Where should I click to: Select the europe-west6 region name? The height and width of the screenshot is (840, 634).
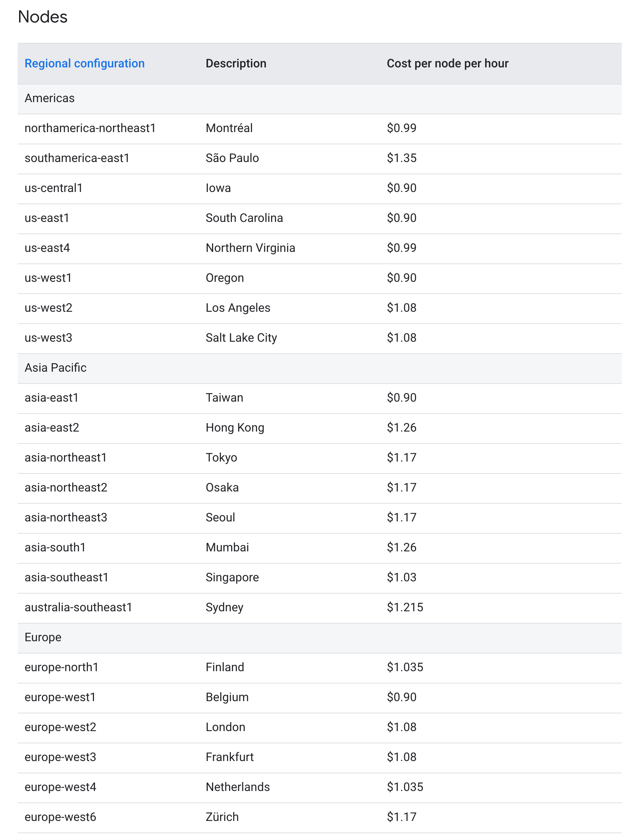[x=60, y=817]
